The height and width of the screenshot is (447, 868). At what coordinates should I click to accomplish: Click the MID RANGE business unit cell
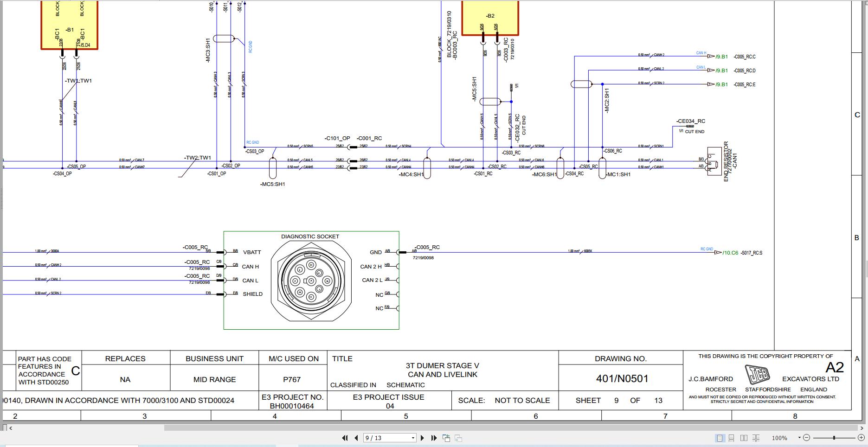215,379
